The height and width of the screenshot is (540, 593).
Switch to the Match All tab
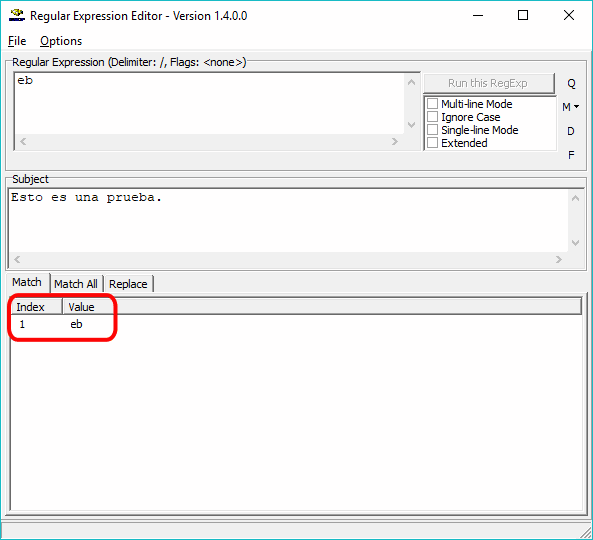(76, 284)
